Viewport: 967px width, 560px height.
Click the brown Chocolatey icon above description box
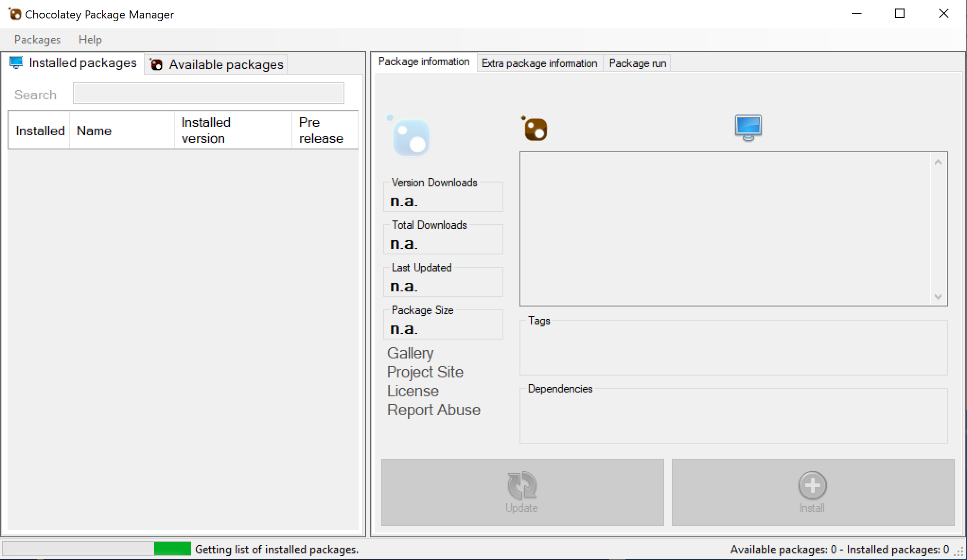(534, 129)
